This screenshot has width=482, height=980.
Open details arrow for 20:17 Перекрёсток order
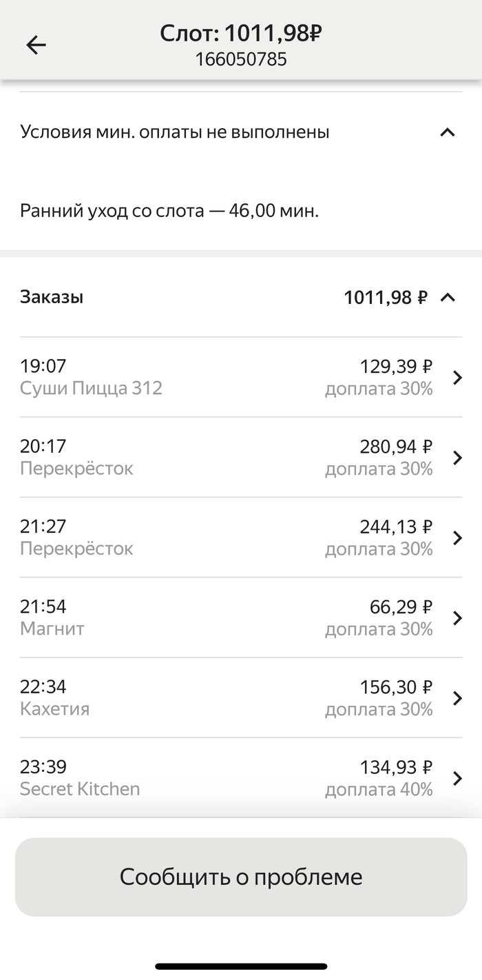(457, 458)
